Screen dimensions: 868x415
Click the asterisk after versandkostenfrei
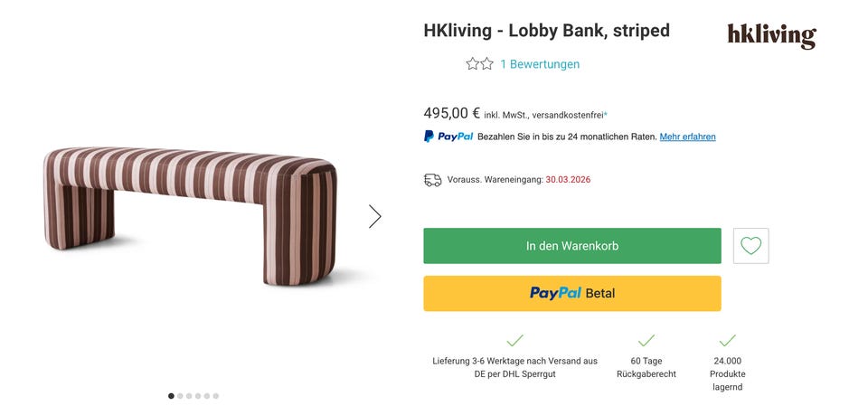(x=606, y=114)
